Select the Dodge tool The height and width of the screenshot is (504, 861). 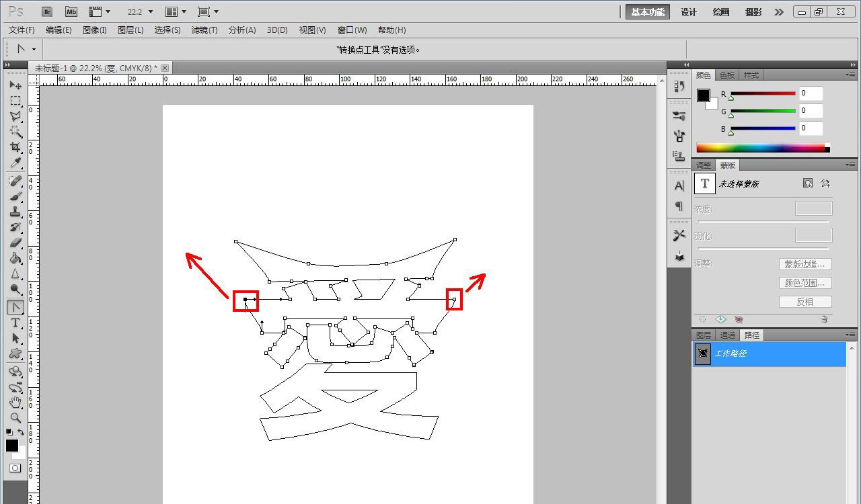pos(15,289)
